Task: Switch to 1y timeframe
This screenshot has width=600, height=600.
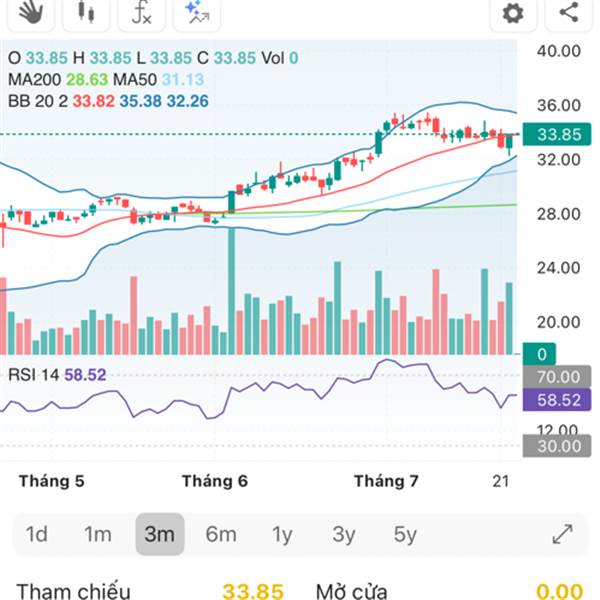Action: coord(282,535)
